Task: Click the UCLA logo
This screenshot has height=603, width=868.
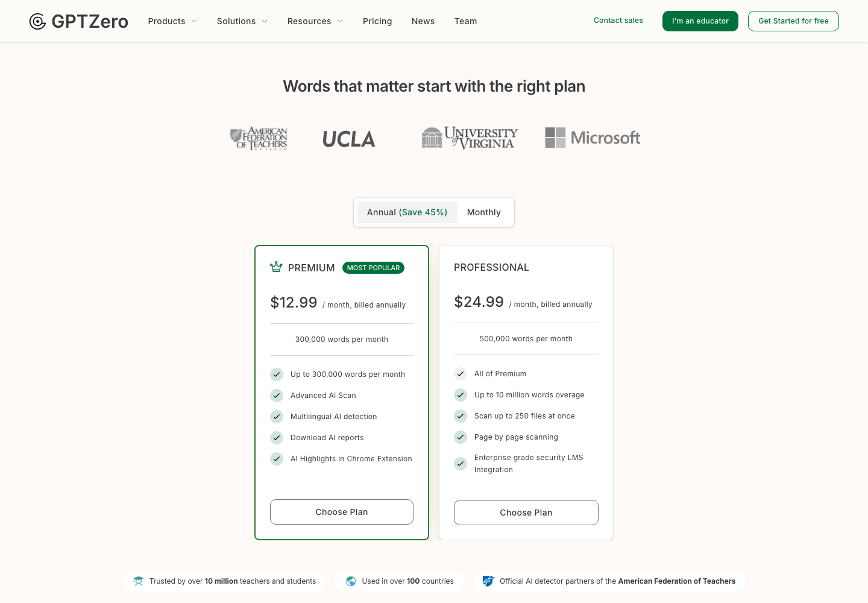Action: coord(349,139)
